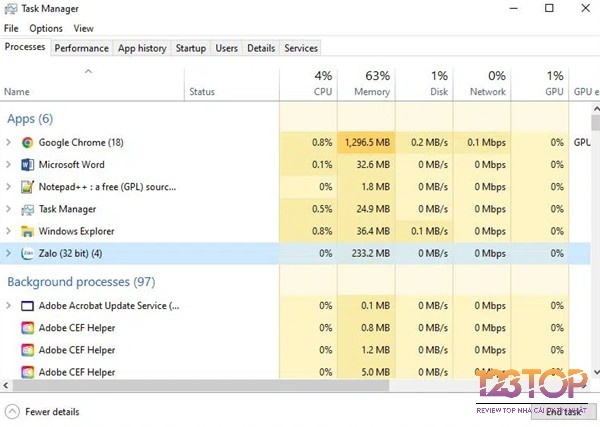Image resolution: width=600 pixels, height=427 pixels.
Task: Switch to the Performance tab
Action: tap(82, 48)
